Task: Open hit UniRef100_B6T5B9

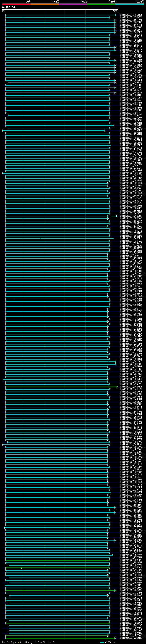Action: coord(131,22)
